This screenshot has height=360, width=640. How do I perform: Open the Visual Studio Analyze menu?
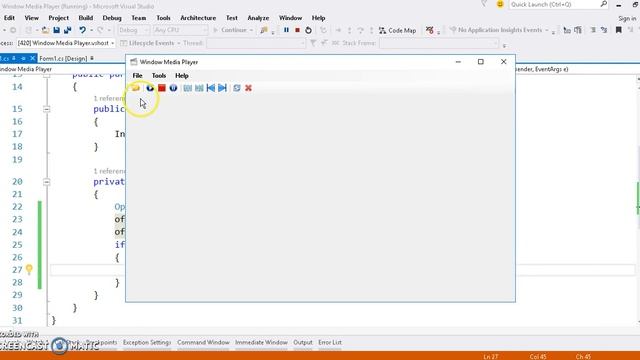[x=258, y=18]
